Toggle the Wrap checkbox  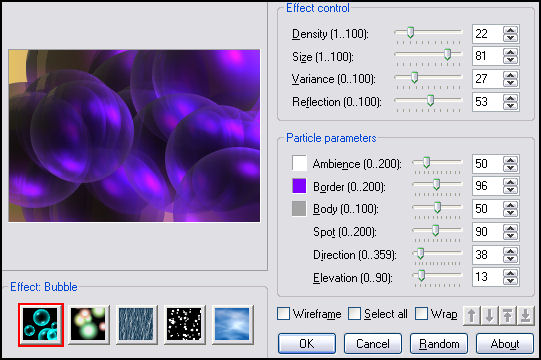421,314
